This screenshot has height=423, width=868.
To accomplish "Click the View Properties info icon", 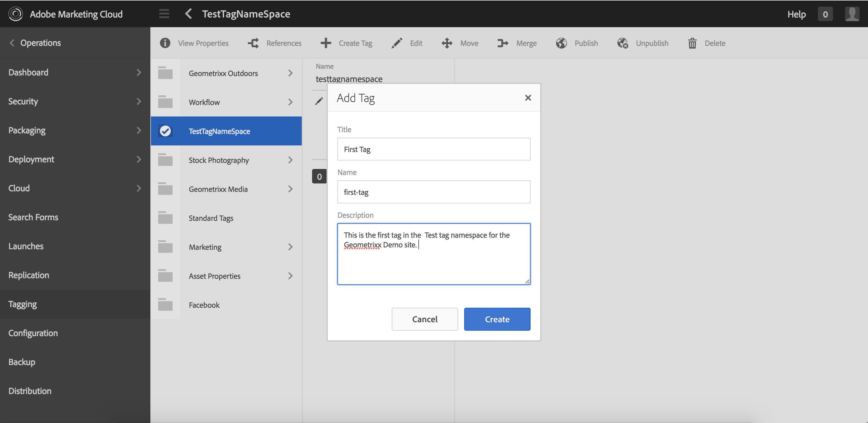I will [x=165, y=43].
